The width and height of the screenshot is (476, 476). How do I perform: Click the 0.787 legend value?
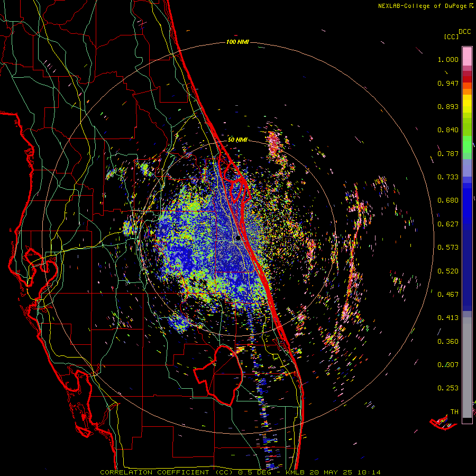[x=448, y=153]
